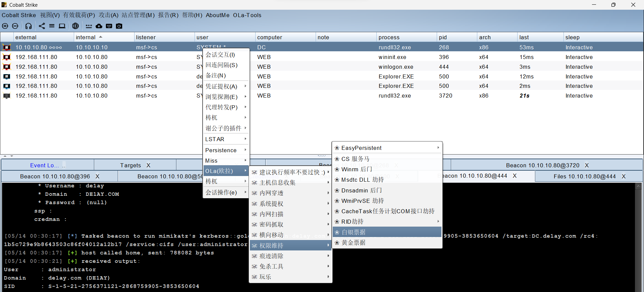Open the OLa-Tools menu
Screen dimensions: 644x292
pyautogui.click(x=247, y=15)
